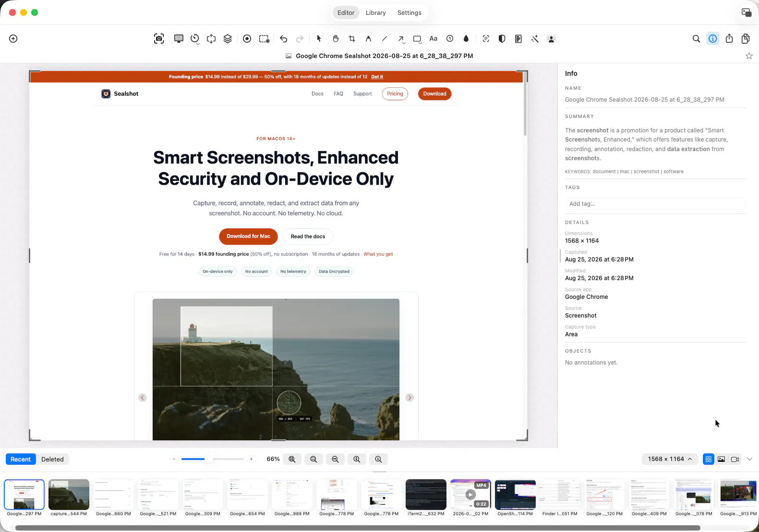Filter thumbnails to videos only
This screenshot has height=532, width=759.
click(x=735, y=459)
